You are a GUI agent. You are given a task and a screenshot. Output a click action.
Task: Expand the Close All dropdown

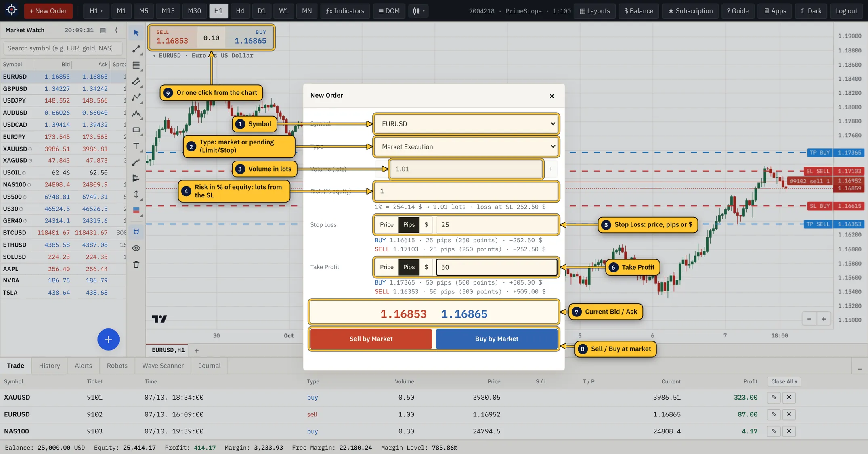coord(784,382)
